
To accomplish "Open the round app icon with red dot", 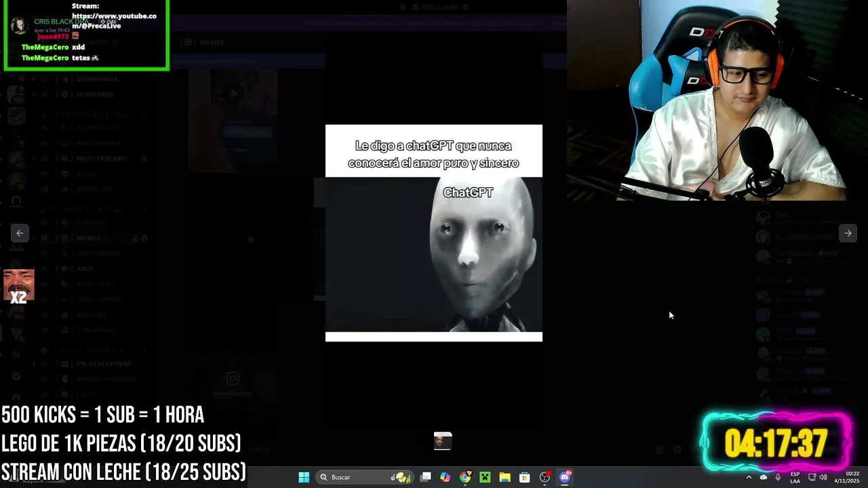I will coord(545,477).
